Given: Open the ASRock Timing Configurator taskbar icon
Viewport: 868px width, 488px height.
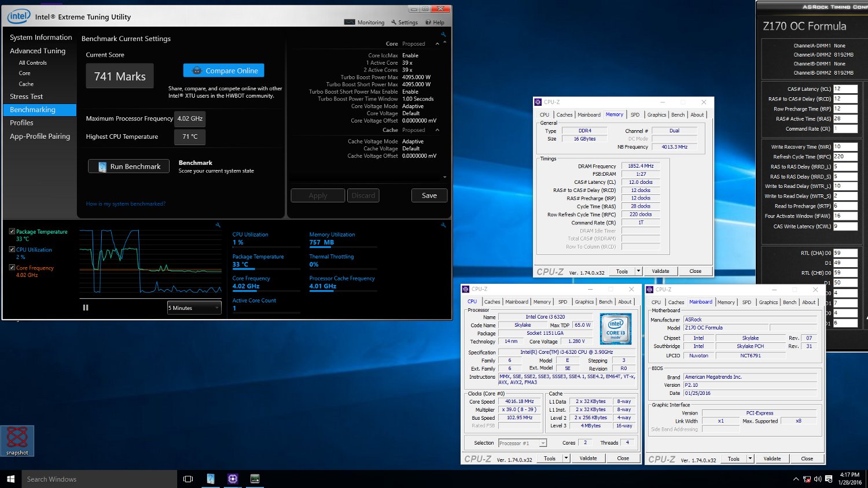Looking at the screenshot, I should (x=255, y=479).
